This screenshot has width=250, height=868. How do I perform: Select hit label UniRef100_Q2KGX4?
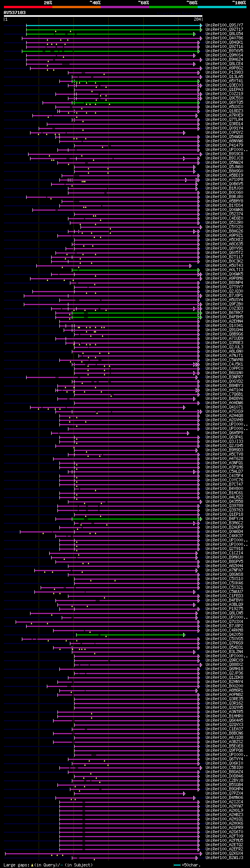coord(224,854)
